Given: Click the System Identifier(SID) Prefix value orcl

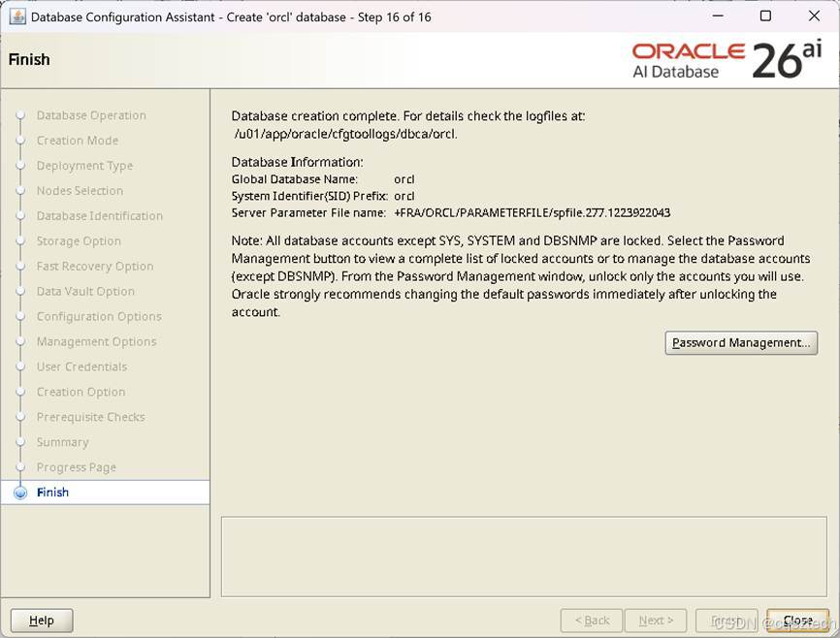Looking at the screenshot, I should click(404, 196).
